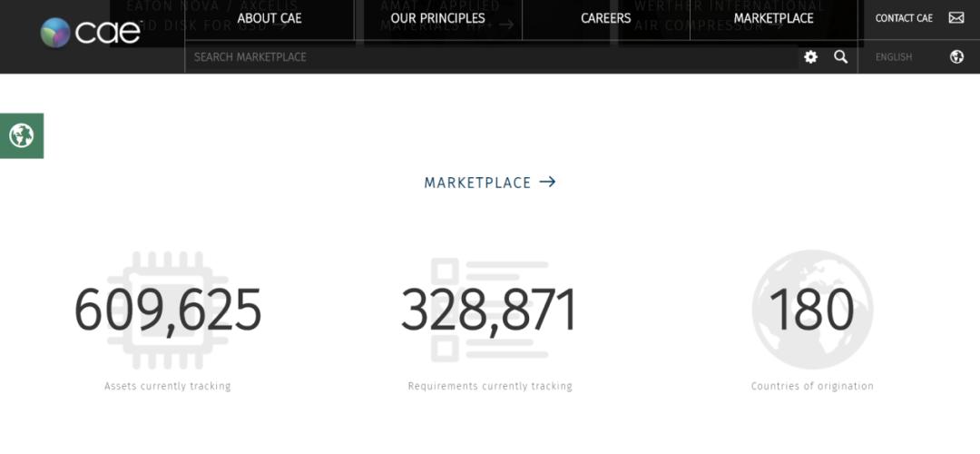Click the Contact CAE envelope icon

(x=956, y=18)
